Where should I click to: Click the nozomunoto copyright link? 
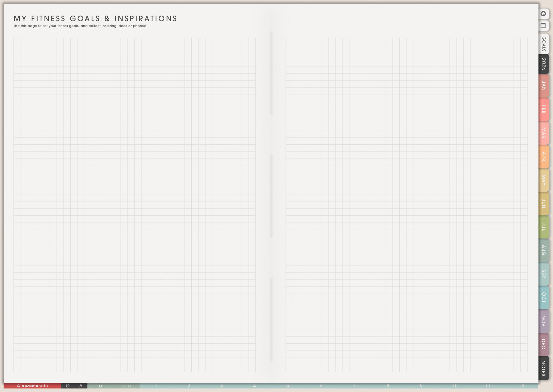pos(33,386)
